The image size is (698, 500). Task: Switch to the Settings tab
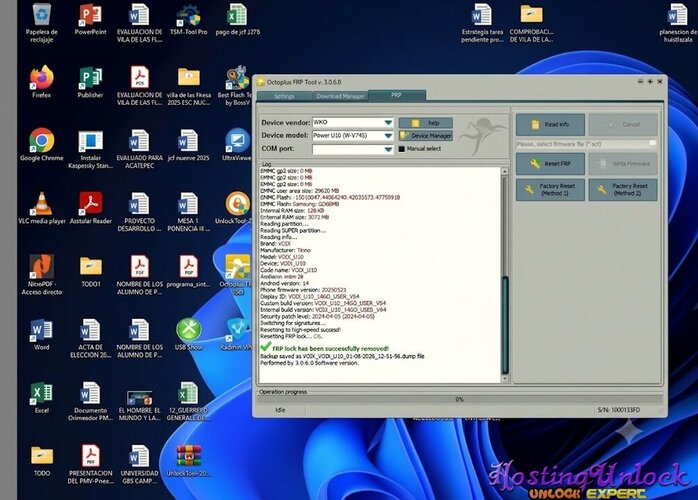[x=284, y=96]
